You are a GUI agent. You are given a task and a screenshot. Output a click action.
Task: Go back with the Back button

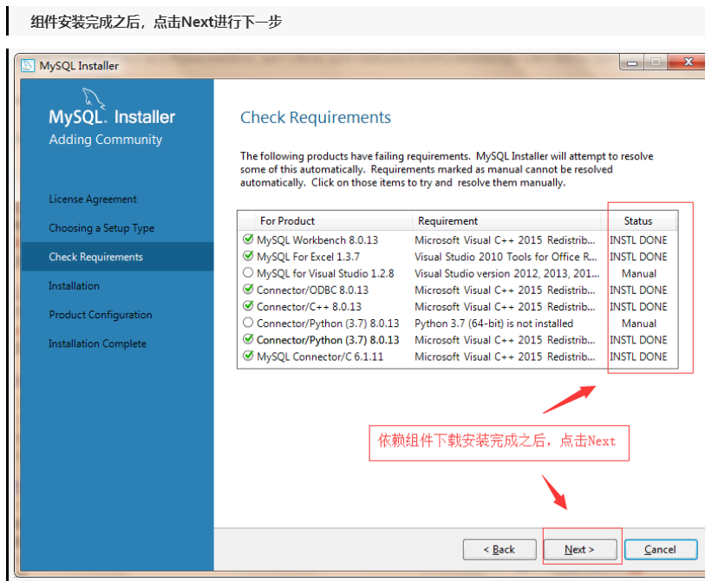[499, 549]
